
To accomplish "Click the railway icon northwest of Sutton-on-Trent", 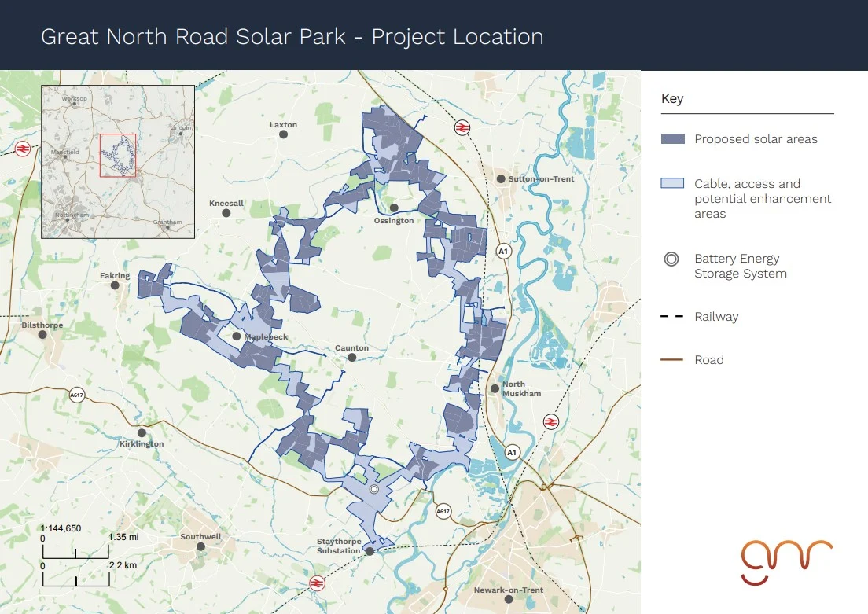I will 462,127.
